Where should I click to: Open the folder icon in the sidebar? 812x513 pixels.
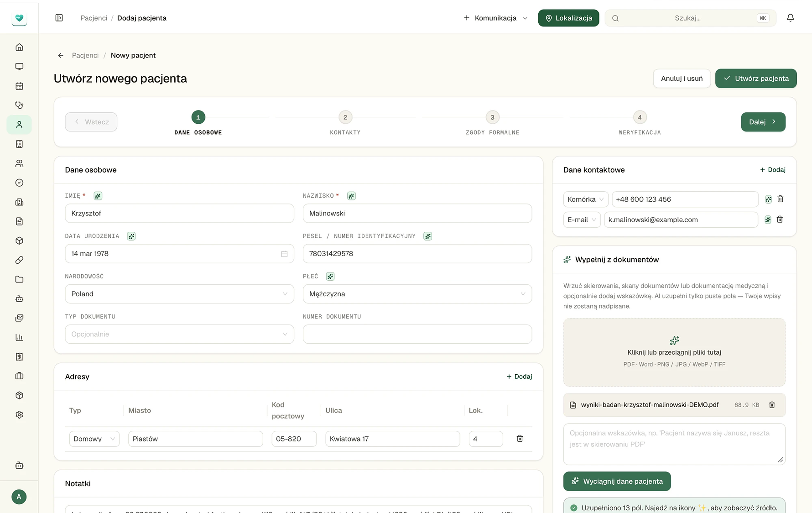19,279
